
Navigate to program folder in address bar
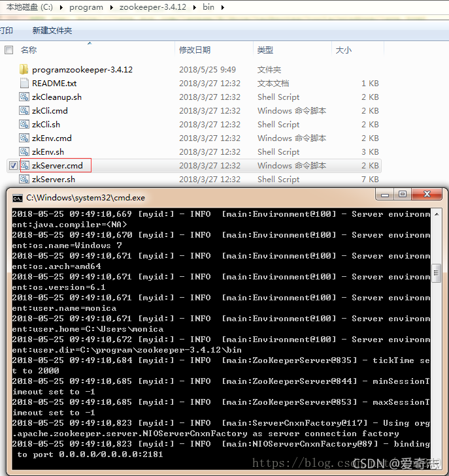(86, 7)
